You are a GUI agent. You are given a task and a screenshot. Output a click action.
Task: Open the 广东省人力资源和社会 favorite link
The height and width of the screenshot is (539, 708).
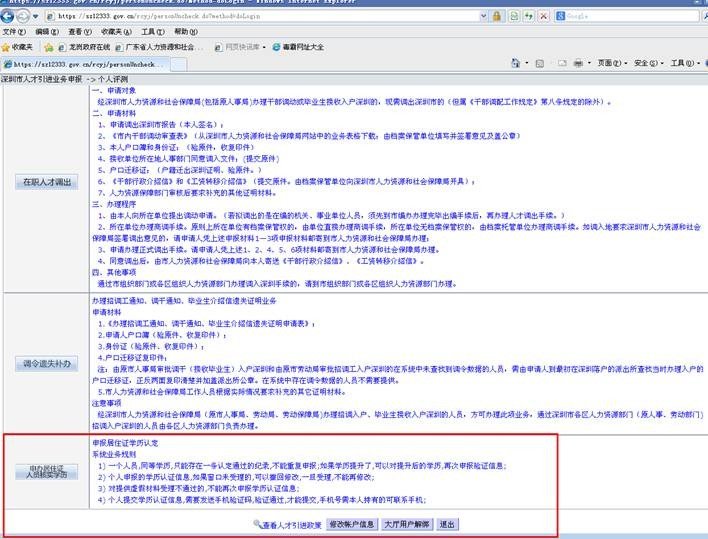coord(160,47)
